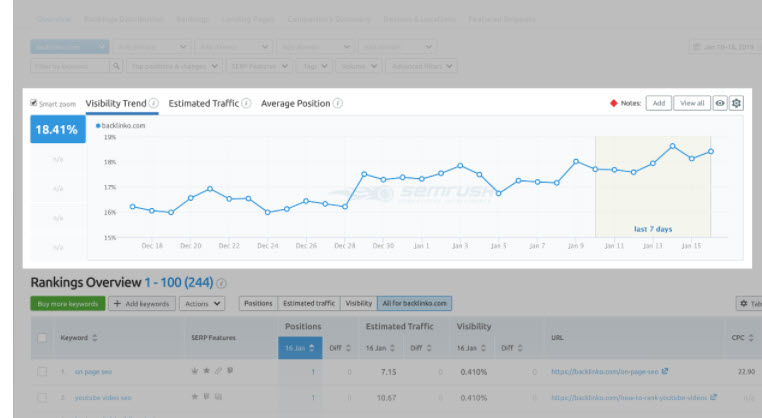Open the Visibility Trend info icon
762x418 pixels.
click(154, 103)
